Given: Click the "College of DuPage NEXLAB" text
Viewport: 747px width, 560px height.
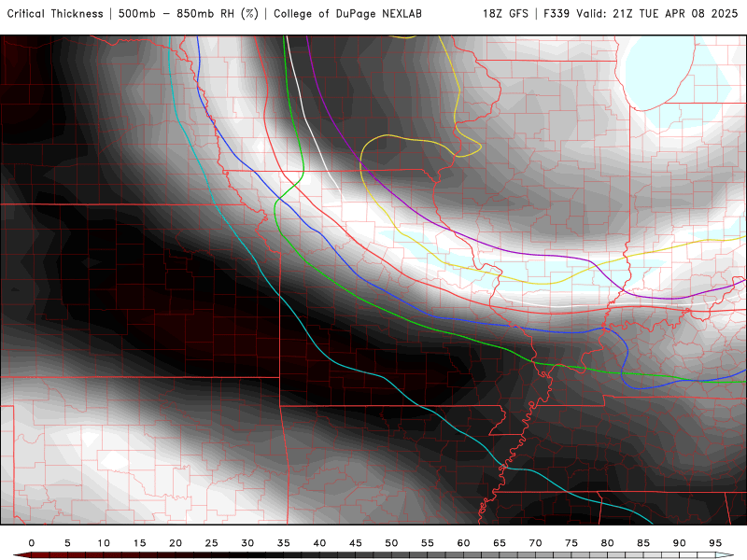Looking at the screenshot, I should (x=347, y=13).
